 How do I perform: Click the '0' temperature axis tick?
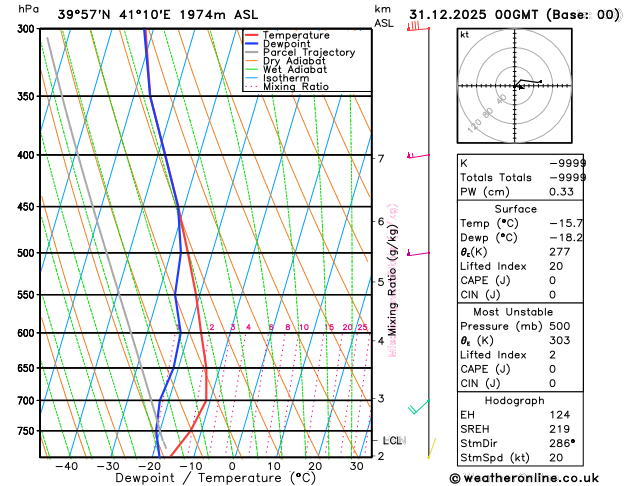[232, 467]
